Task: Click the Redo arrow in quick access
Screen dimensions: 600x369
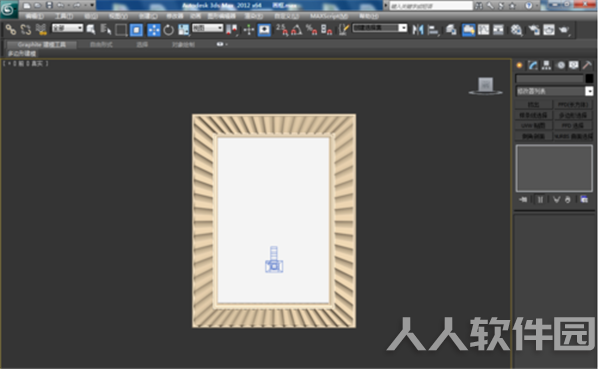Action: [x=77, y=5]
